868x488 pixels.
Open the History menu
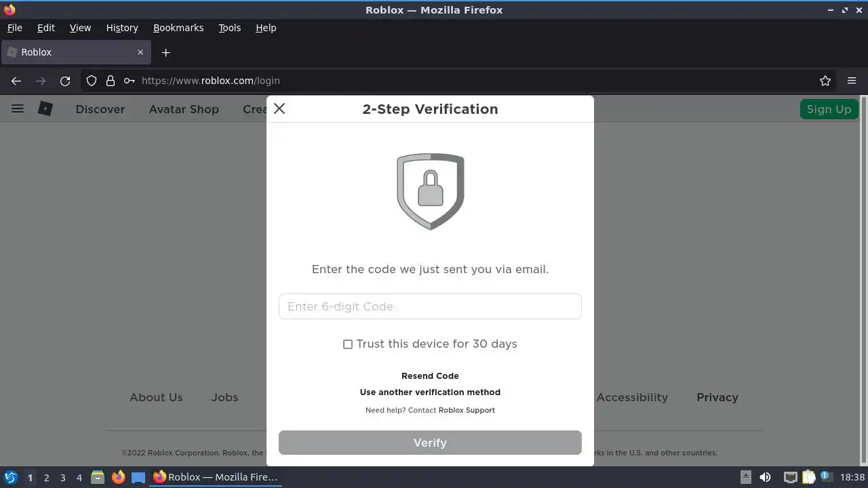click(122, 28)
